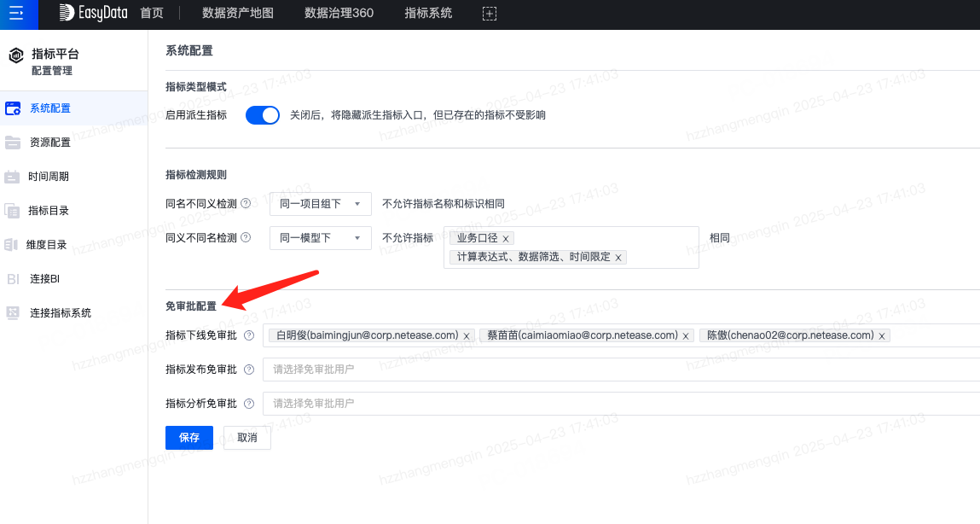Remove the 计算表达式、数据筛选、时间限定 tag

618,258
